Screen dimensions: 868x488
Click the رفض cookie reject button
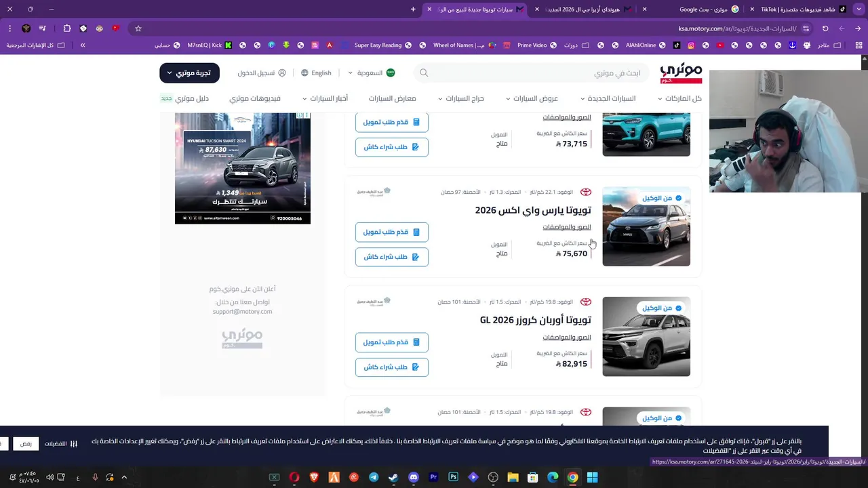(26, 444)
